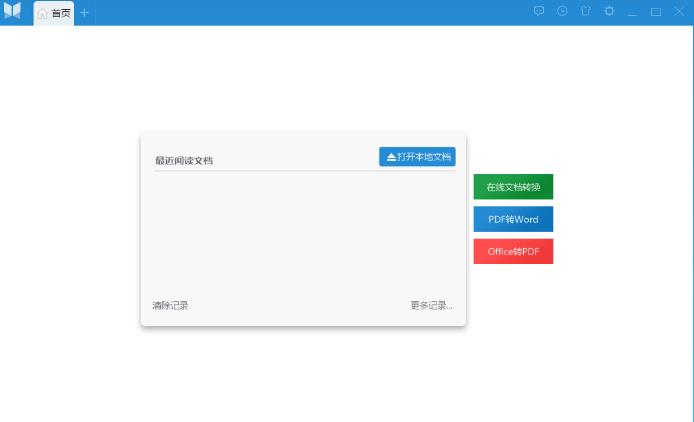Click PDF转Word blue button
694x422 pixels.
[x=513, y=219]
